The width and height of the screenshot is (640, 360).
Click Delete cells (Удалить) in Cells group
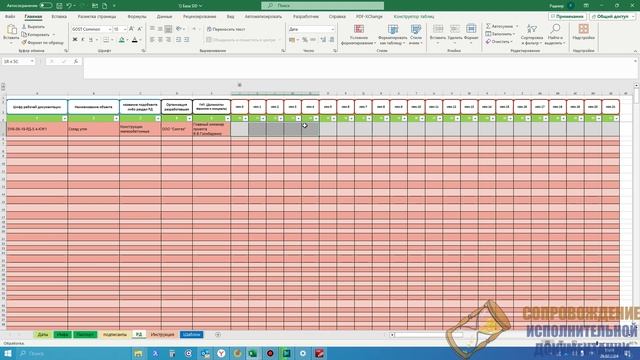[454, 33]
